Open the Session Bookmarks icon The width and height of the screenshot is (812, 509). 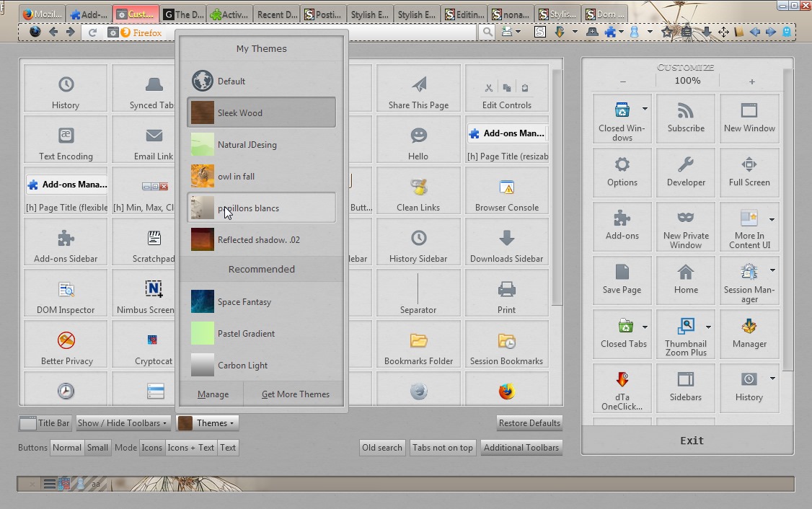[x=506, y=344]
